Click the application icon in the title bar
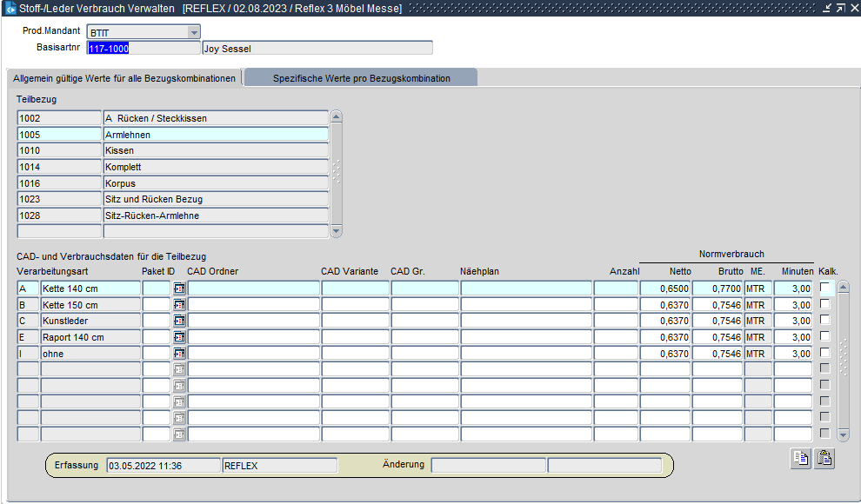 10,8
